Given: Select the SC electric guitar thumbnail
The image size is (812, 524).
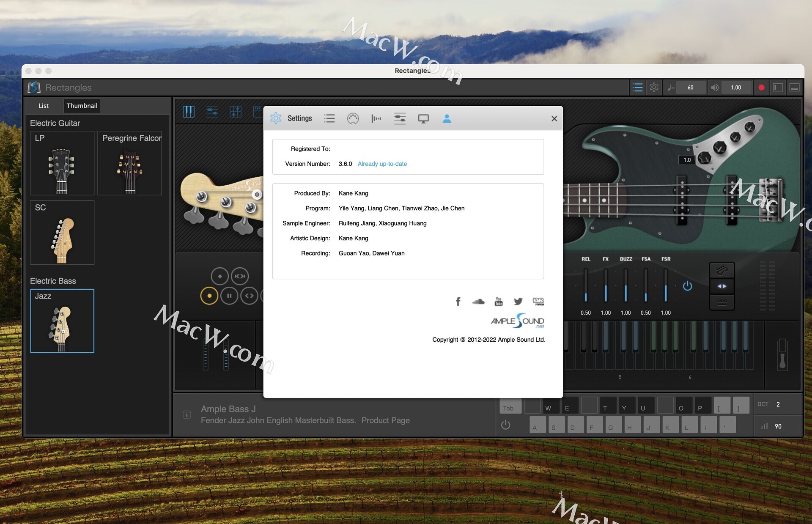Looking at the screenshot, I should coord(62,232).
